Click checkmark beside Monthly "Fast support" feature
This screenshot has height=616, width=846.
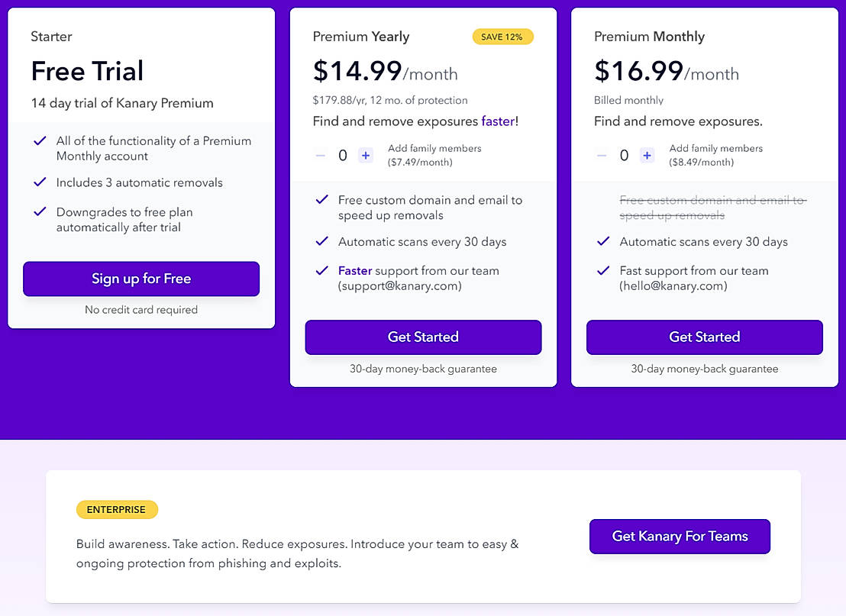[603, 270]
